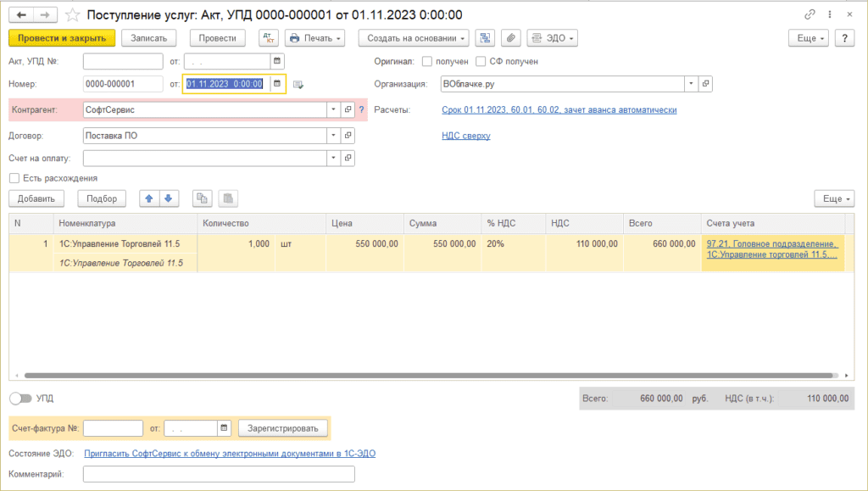Expand the Договор dropdown list
The height and width of the screenshot is (491, 868).
coord(333,135)
